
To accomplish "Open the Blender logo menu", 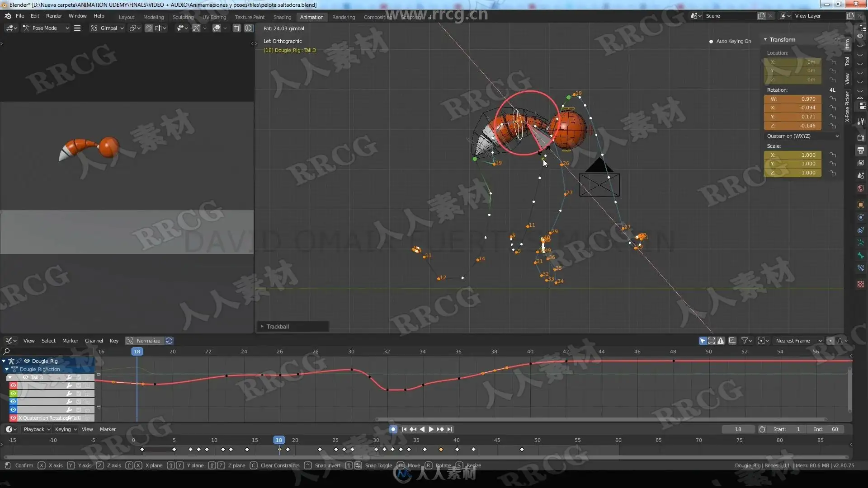I will coord(8,16).
